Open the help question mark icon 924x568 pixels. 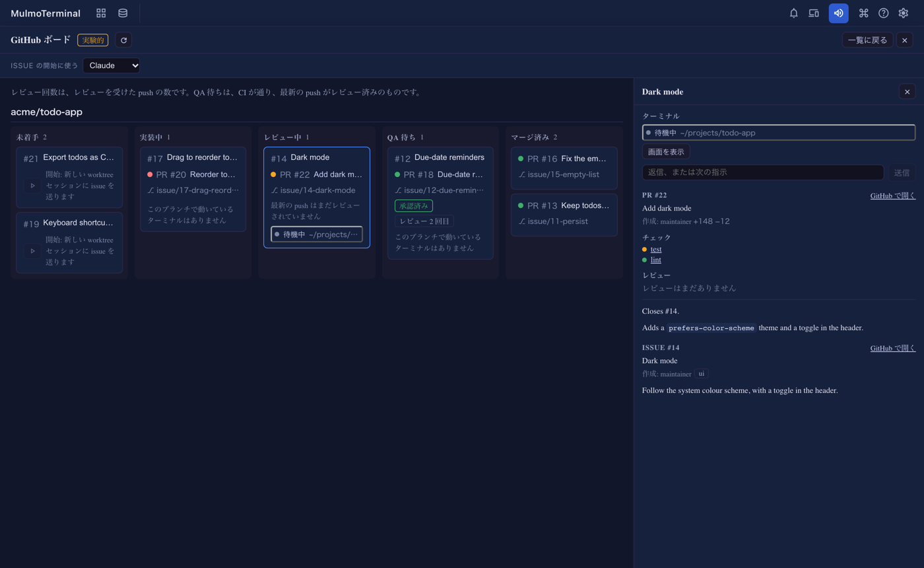coord(883,13)
